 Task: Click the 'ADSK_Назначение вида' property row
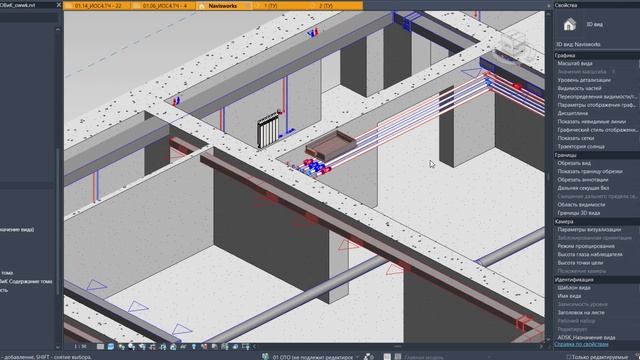click(597, 338)
